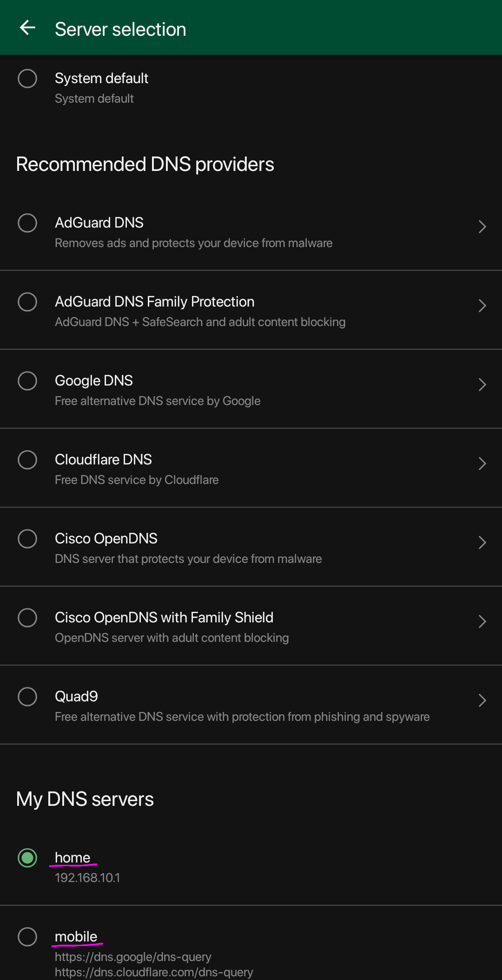Select AdGuard DNS provider
This screenshot has height=980, width=502.
27,223
